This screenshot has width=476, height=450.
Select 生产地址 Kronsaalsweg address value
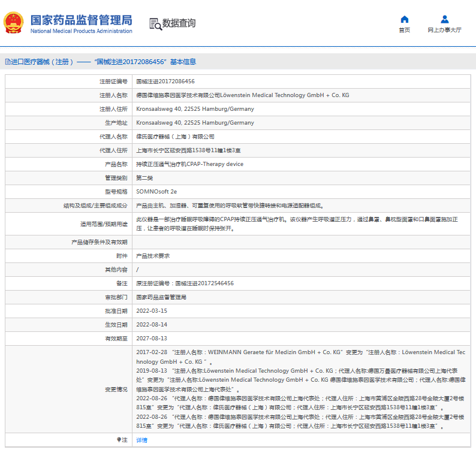pyautogui.click(x=195, y=123)
